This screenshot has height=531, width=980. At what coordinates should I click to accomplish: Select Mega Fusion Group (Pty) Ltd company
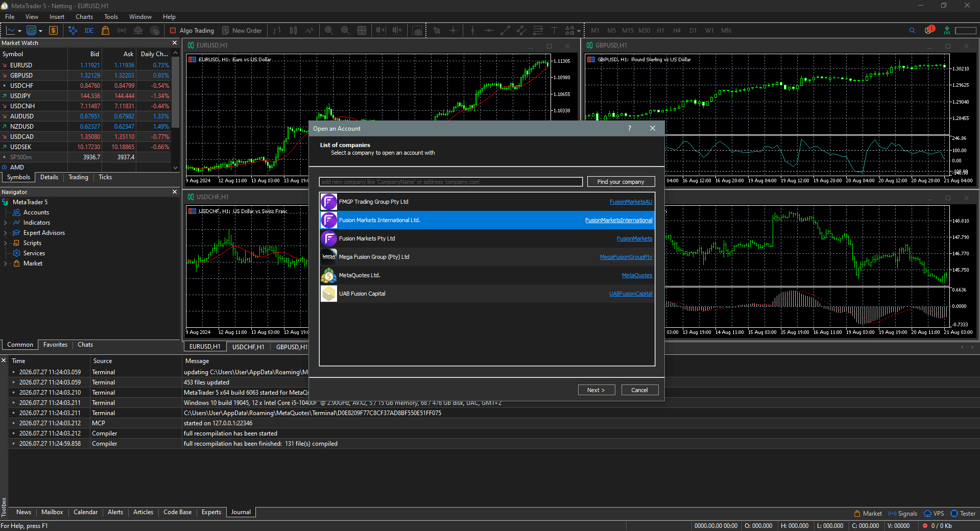tap(487, 257)
